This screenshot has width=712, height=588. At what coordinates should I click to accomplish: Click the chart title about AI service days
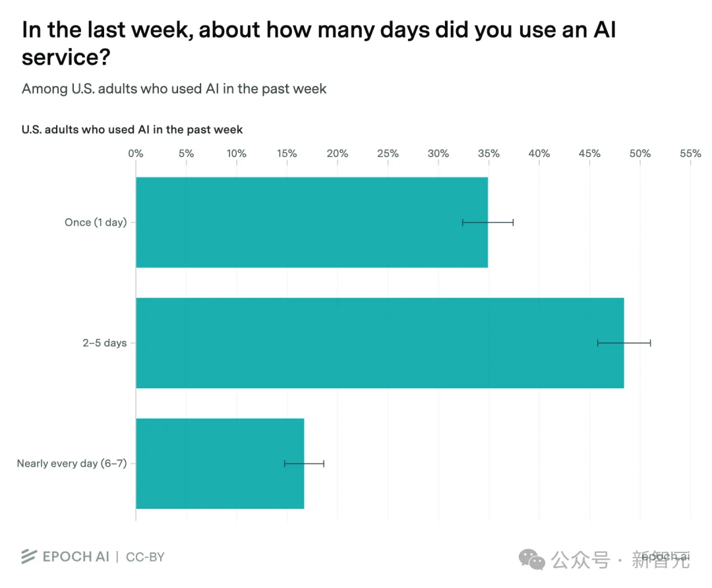(x=319, y=43)
